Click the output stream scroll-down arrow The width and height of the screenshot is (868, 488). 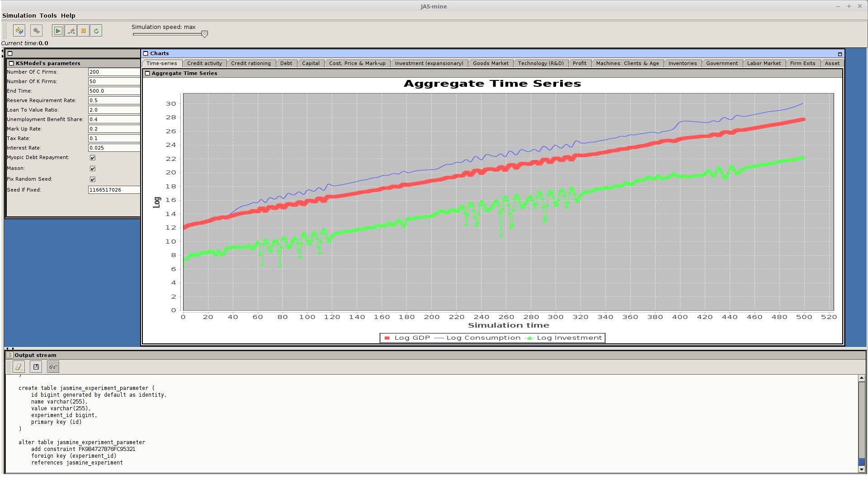pos(862,469)
